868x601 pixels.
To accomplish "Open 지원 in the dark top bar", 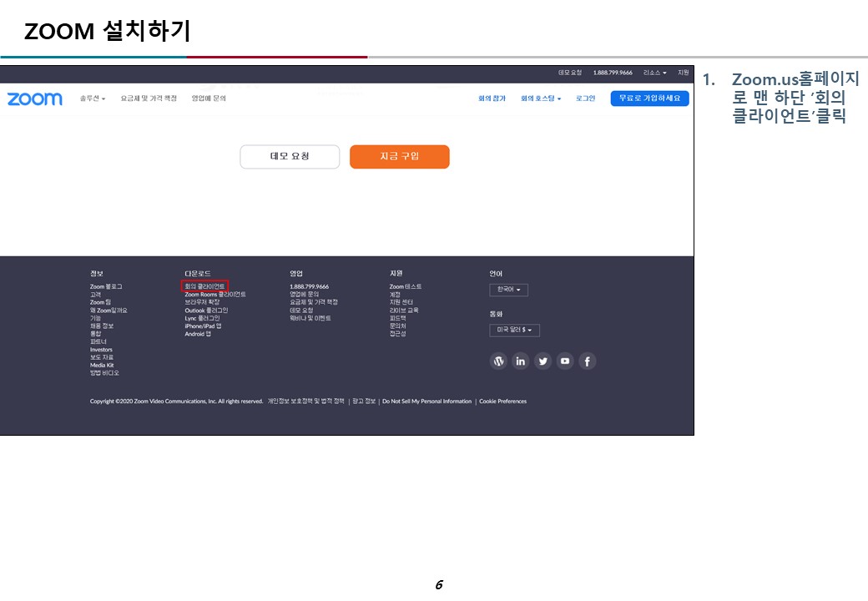I will coord(684,73).
